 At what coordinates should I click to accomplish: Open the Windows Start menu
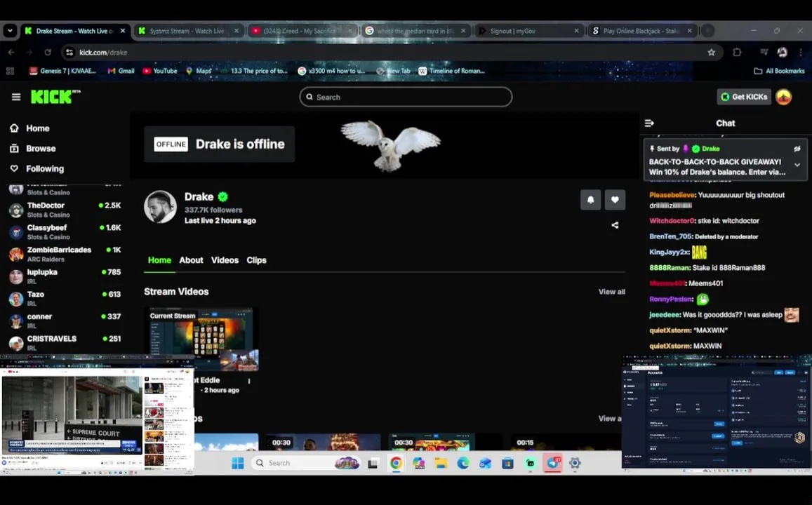click(238, 463)
